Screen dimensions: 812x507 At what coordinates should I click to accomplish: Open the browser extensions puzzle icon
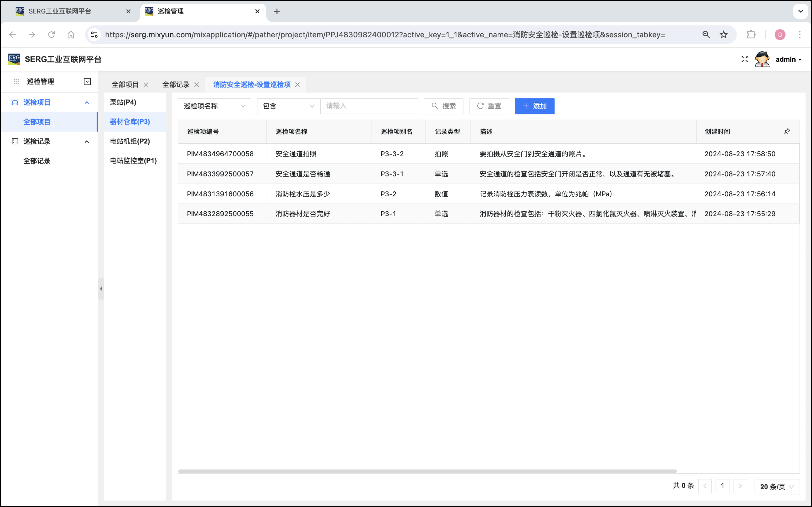pos(751,34)
